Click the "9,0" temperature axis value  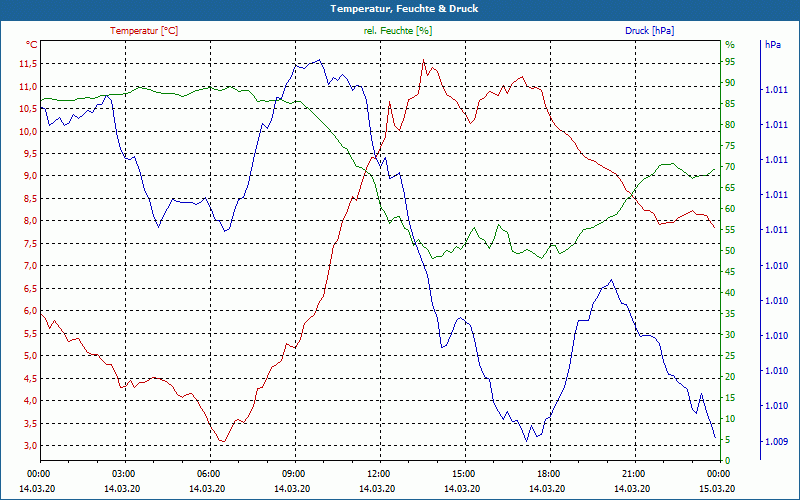[30, 176]
